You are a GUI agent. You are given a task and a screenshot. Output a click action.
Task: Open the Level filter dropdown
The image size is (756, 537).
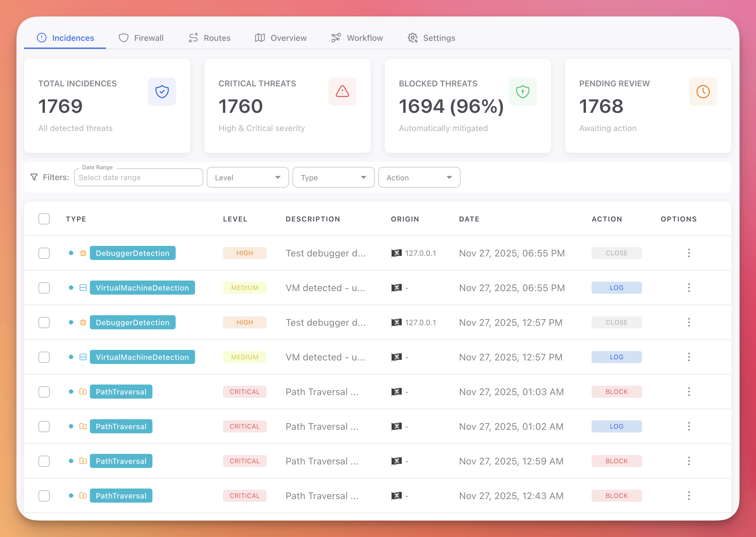248,177
